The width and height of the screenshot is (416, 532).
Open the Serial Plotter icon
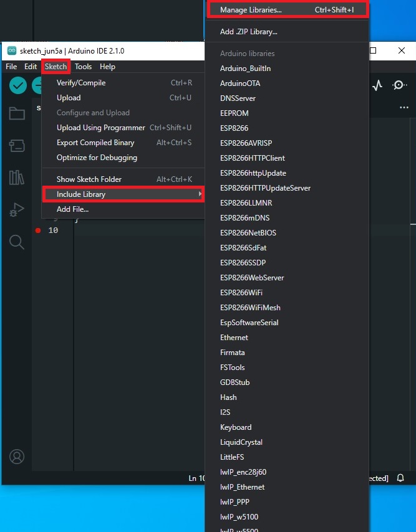point(377,85)
